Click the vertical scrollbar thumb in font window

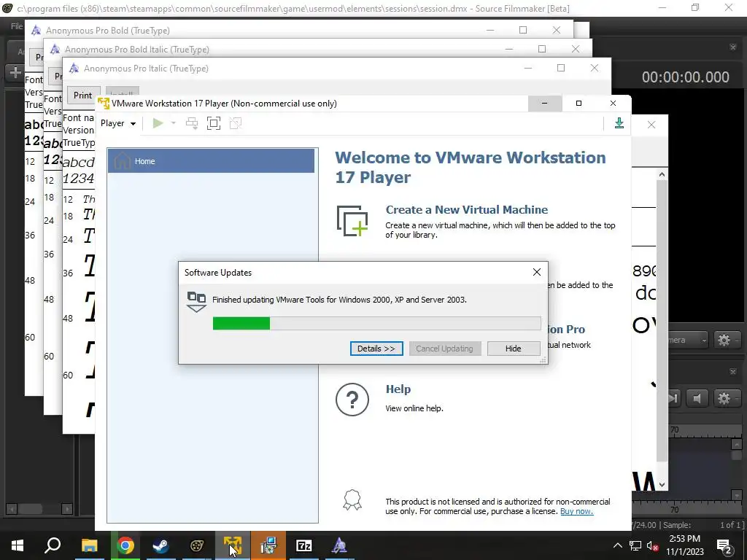coord(662,321)
